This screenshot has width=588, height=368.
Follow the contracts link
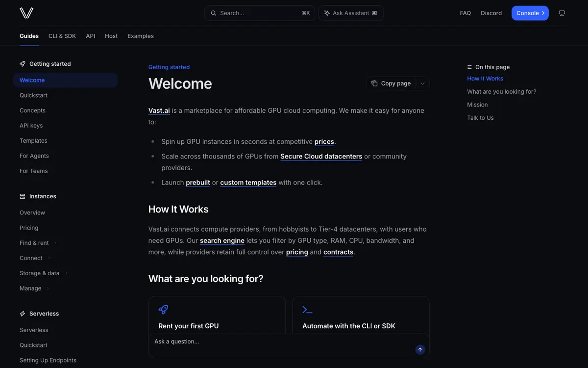coord(338,252)
